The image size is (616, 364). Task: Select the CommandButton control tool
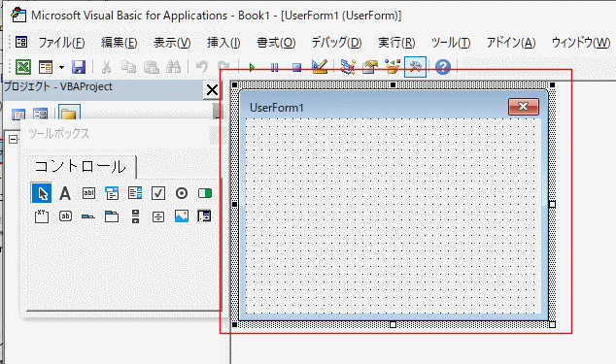65,216
